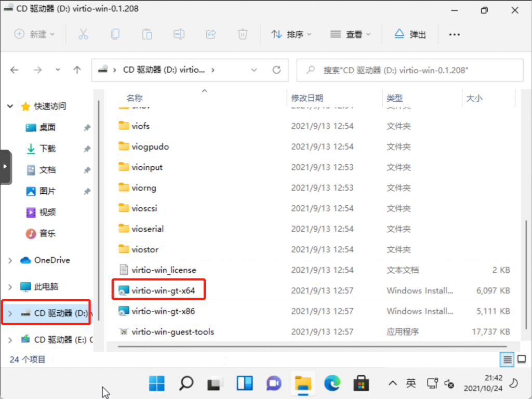Open the 新建 new item menu
The height and width of the screenshot is (399, 532).
(x=34, y=34)
